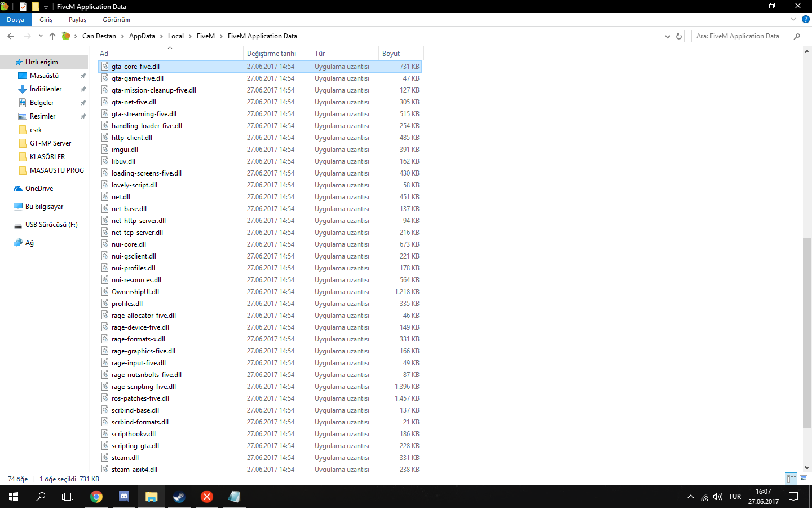Open recent locations dropdown arrow
Screen dimensions: 812x508
tap(41, 36)
